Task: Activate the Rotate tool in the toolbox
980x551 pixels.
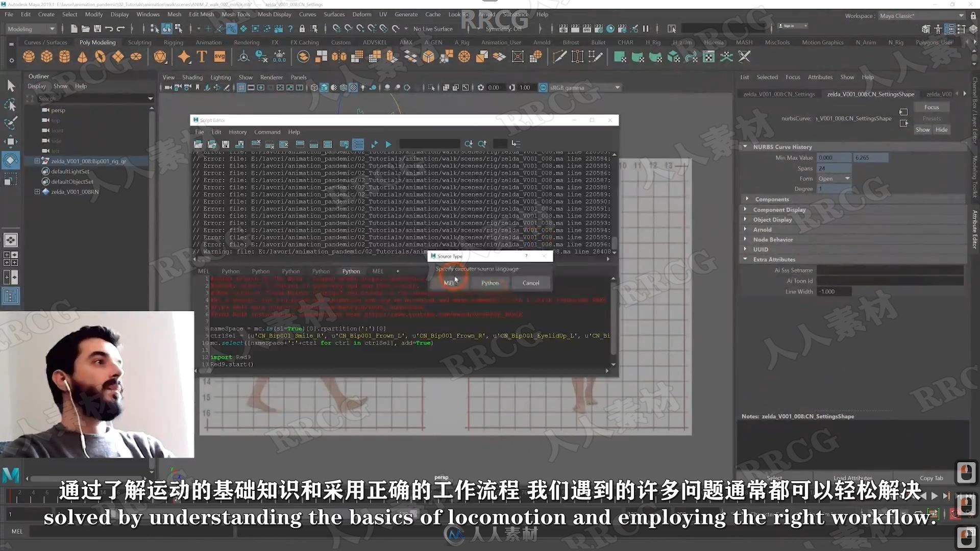Action: (x=11, y=160)
